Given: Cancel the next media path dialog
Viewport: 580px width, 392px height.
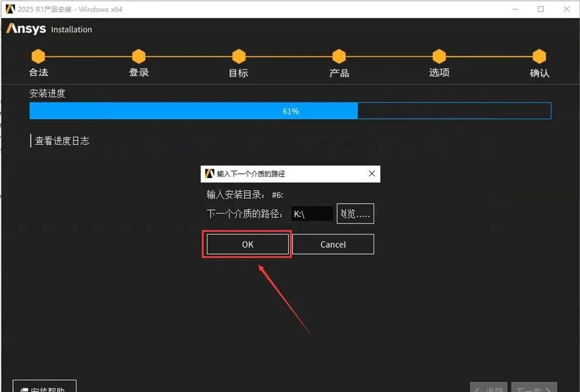Looking at the screenshot, I should [x=333, y=244].
